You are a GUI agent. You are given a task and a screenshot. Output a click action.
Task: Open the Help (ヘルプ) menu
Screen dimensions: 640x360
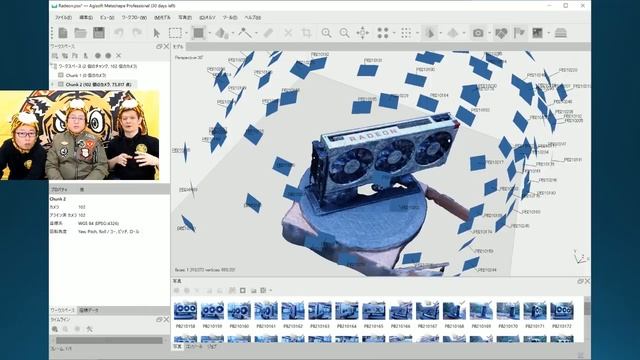(252, 18)
